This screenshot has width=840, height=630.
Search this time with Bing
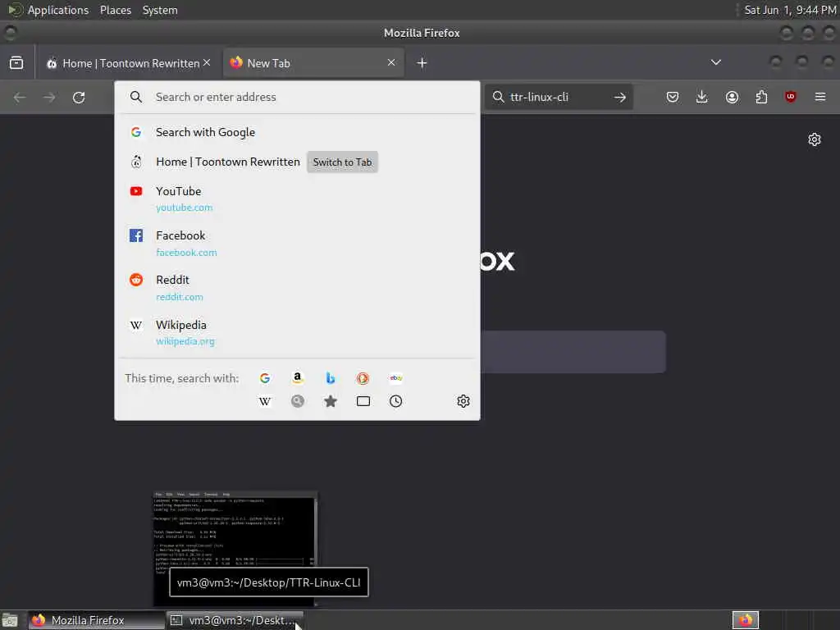(331, 378)
